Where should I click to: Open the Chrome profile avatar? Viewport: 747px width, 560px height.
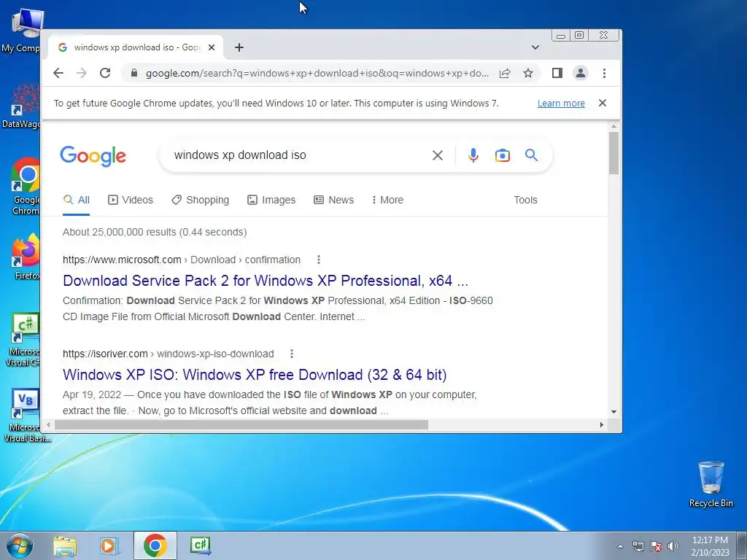pyautogui.click(x=580, y=73)
